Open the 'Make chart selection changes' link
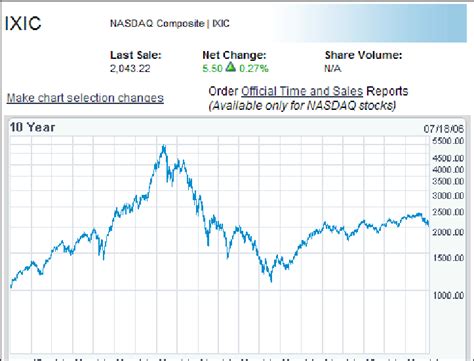The image size is (474, 361). click(85, 98)
